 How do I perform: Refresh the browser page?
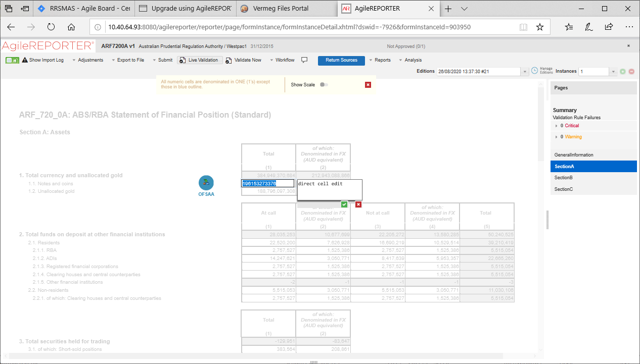[x=51, y=27]
